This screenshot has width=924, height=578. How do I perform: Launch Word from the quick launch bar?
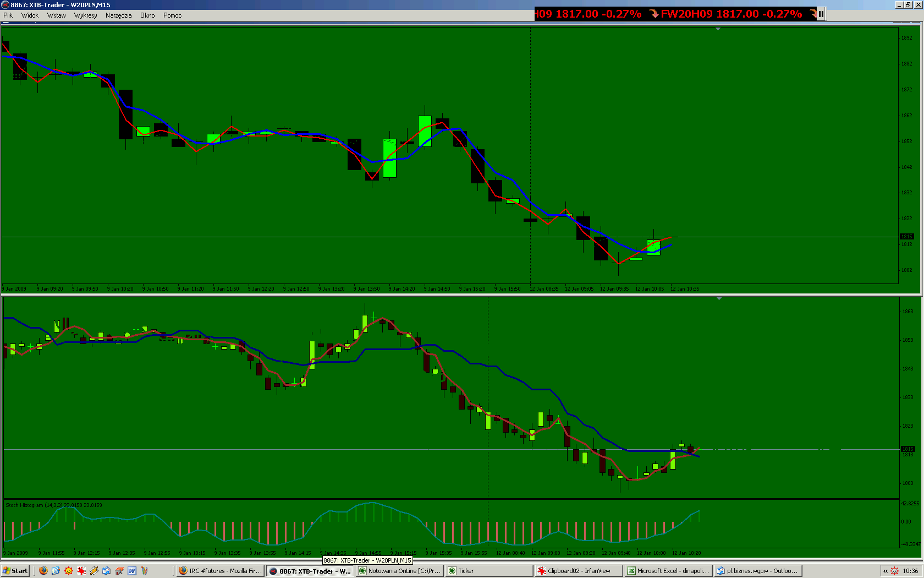132,571
